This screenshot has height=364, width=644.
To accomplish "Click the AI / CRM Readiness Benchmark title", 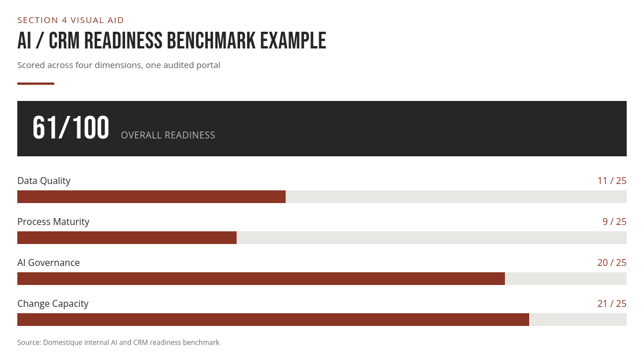I will click(172, 41).
